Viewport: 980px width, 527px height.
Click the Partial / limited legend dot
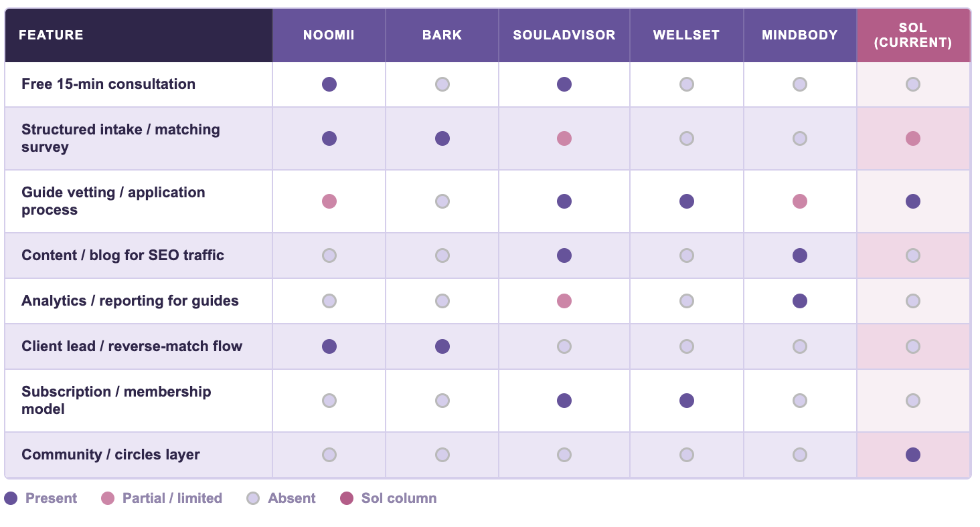(108, 498)
